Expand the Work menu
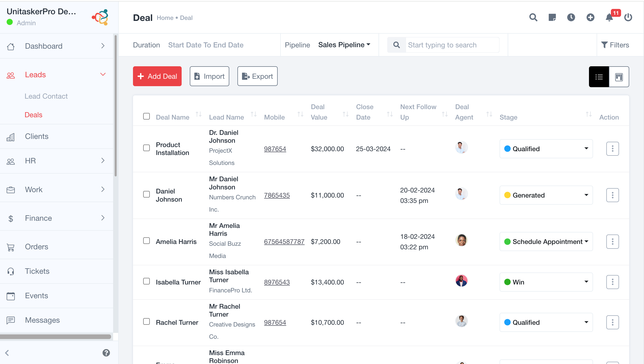This screenshot has height=364, width=644. (57, 190)
